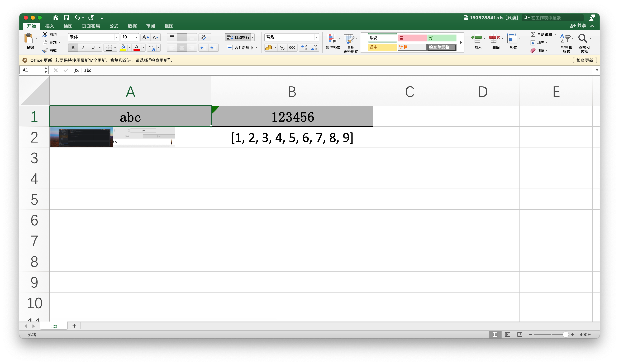Switch to the 页面布局 ribbon tab
Screen dimensions: 619x364
coord(91,26)
